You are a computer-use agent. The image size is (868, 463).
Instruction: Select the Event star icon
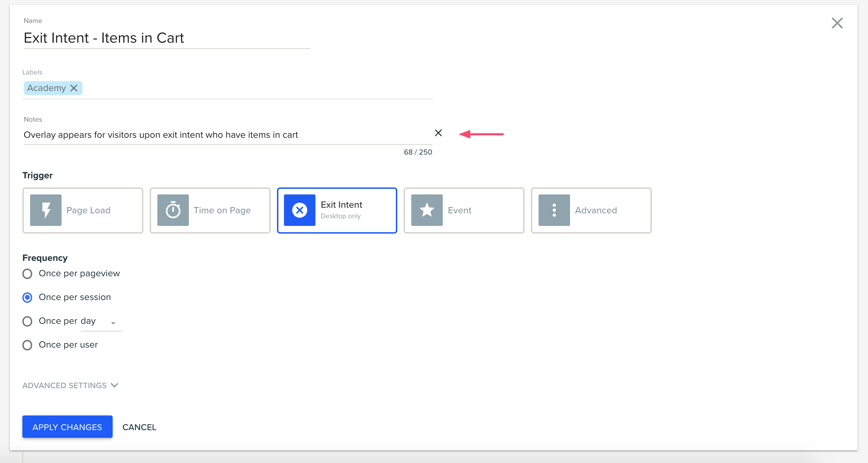click(427, 210)
